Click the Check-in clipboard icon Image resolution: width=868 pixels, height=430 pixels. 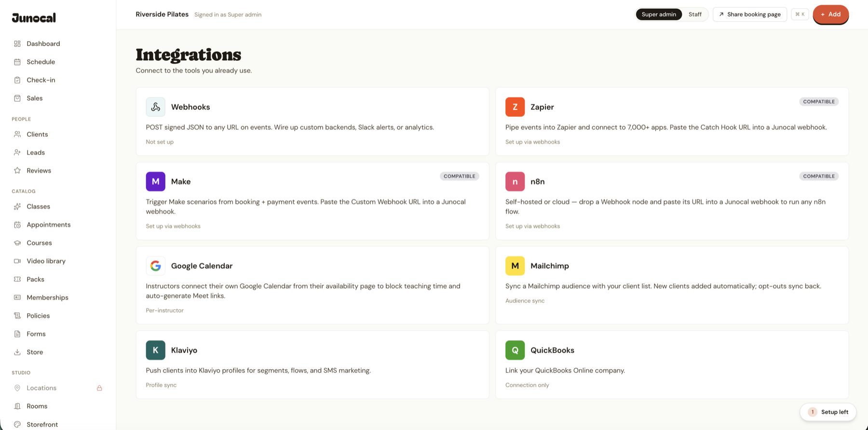pyautogui.click(x=17, y=80)
